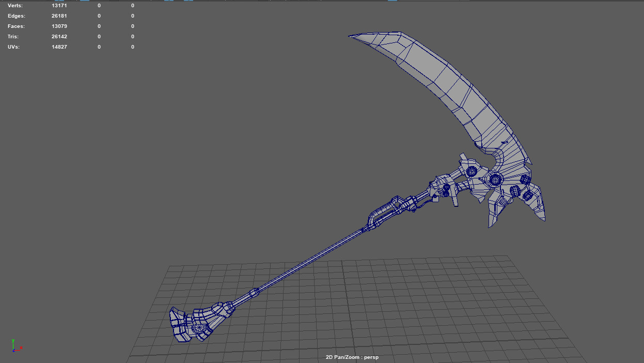This screenshot has width=644, height=363.
Task: Click the 2D Pan/Zoom : persp label
Action: pos(352,357)
